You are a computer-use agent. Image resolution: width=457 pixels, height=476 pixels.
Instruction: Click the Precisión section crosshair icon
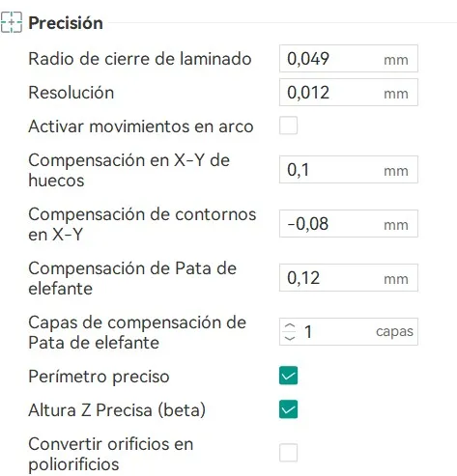coord(12,22)
